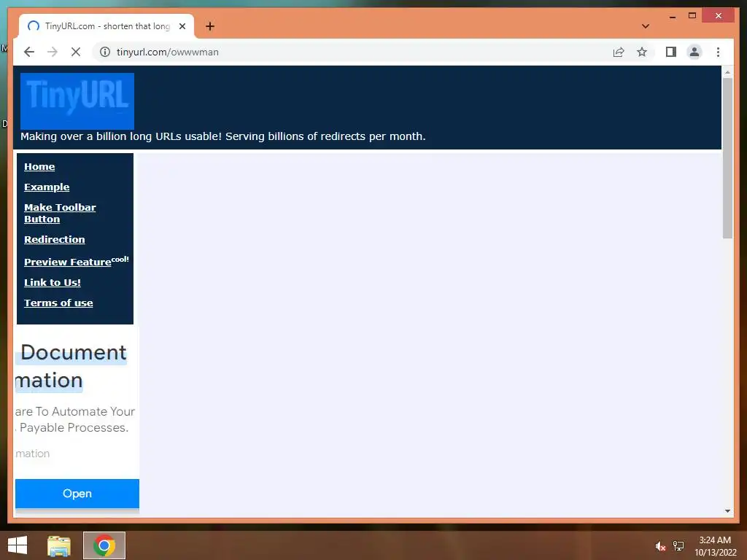Open the taskbar clock and date
Image resolution: width=747 pixels, height=560 pixels.
(715, 545)
